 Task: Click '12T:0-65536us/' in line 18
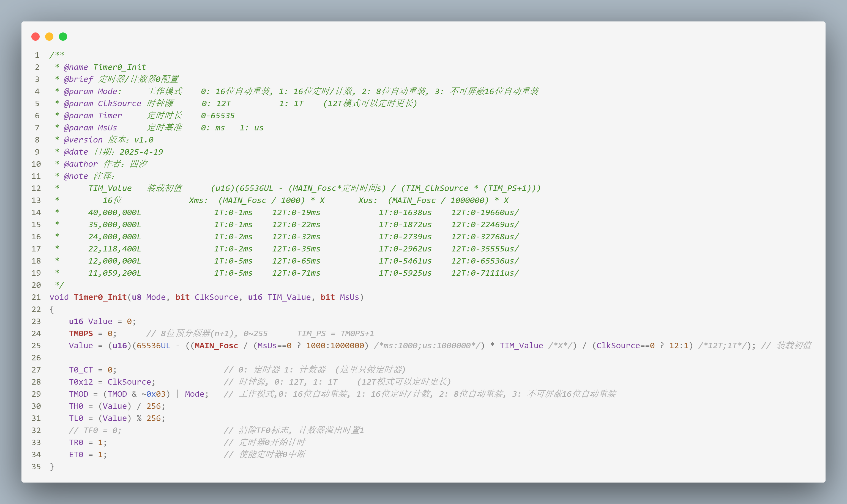(x=485, y=261)
